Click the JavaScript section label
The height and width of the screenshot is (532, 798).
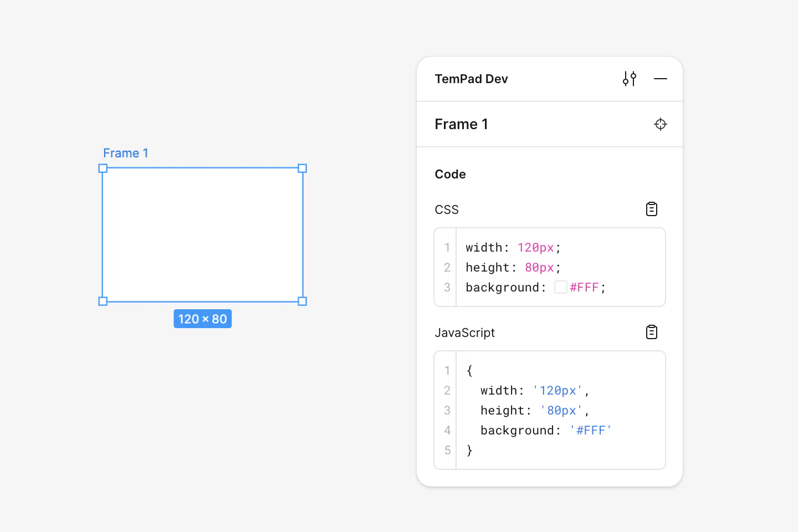point(465,332)
